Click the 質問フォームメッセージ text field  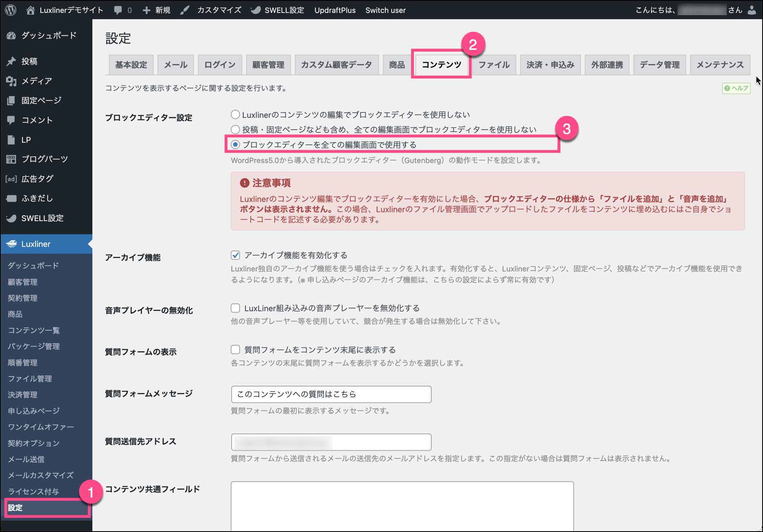click(x=331, y=394)
